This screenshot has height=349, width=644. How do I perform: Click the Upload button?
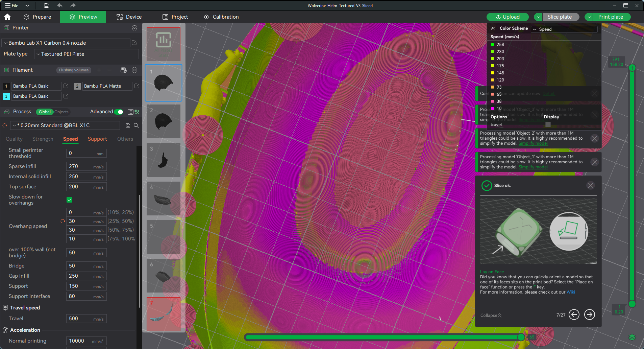(507, 17)
